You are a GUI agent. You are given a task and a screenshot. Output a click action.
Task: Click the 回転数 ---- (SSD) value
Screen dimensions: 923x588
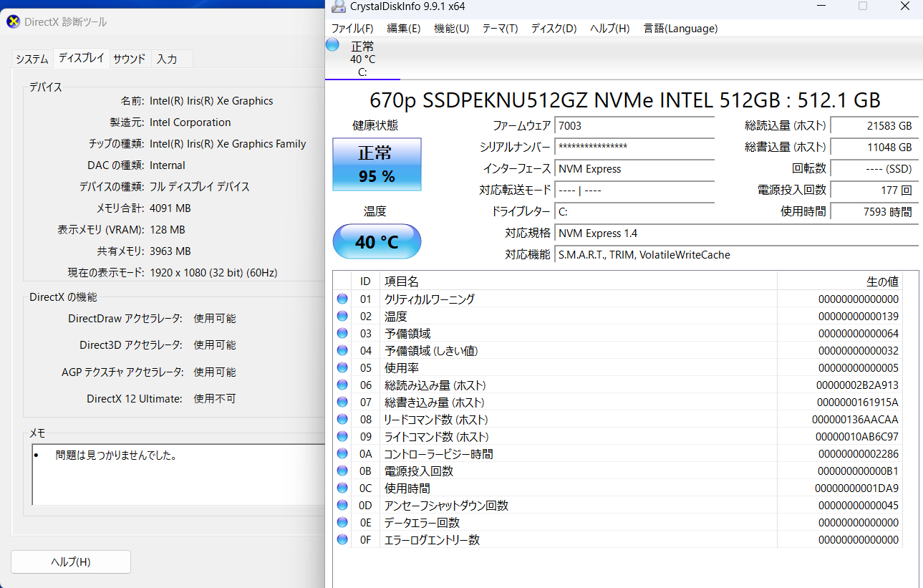(x=874, y=169)
